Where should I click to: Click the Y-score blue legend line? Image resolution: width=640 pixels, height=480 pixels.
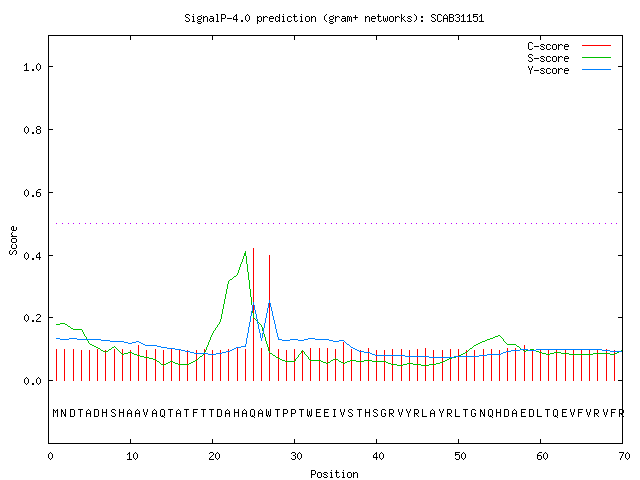pos(596,70)
